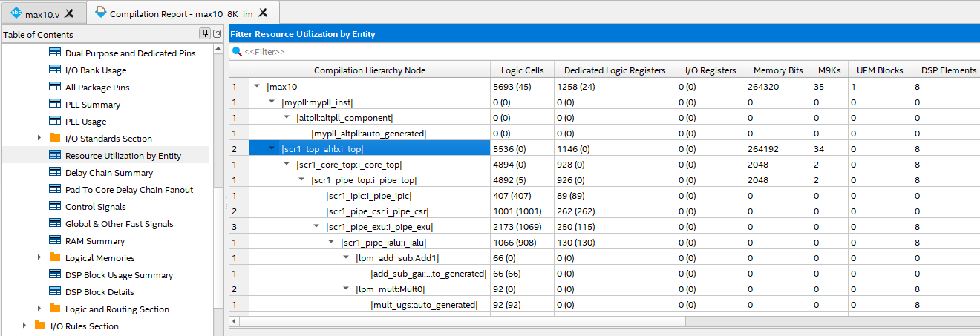Click Pad To Core Delay Chain Fanout icon
The width and height of the screenshot is (980, 336).
click(54, 190)
